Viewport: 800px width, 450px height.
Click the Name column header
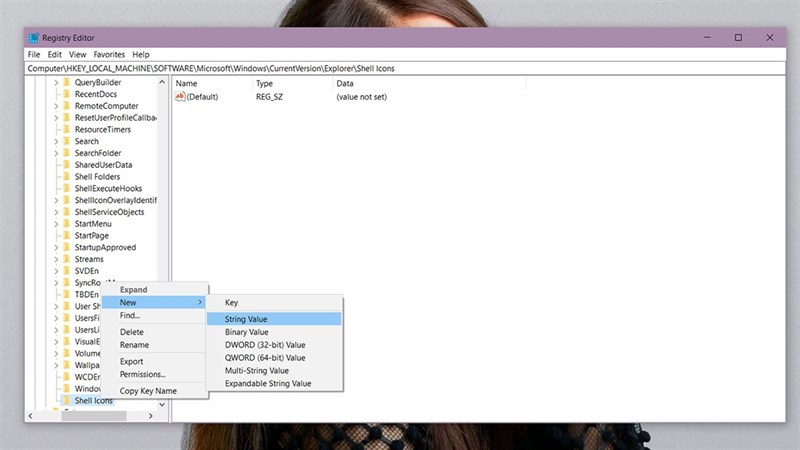point(212,83)
